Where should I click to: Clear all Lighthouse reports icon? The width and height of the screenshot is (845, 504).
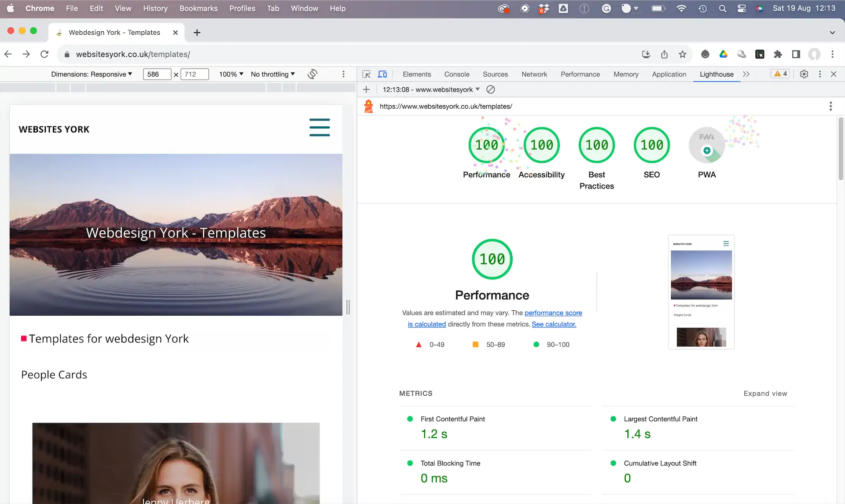(491, 89)
